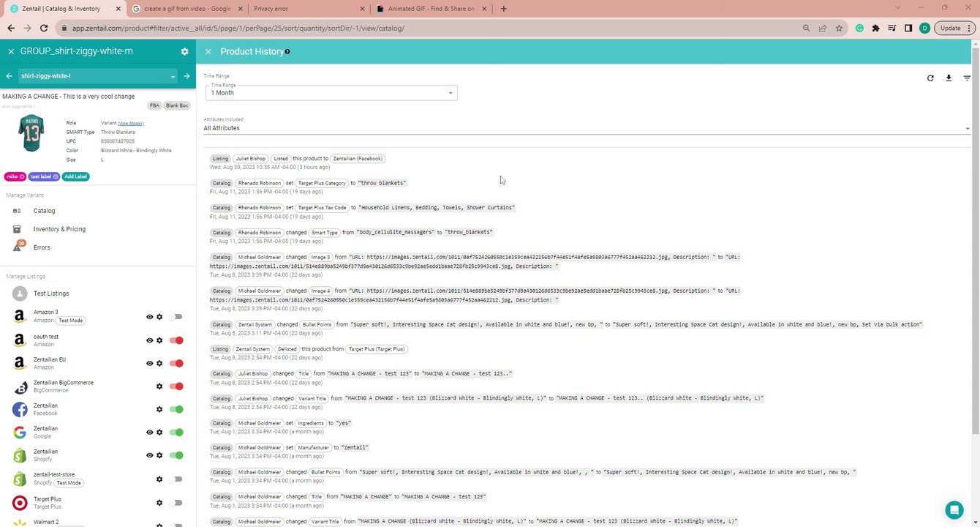980x527 pixels.
Task: View the Zentailian EU listing eye icon
Action: tap(149, 363)
